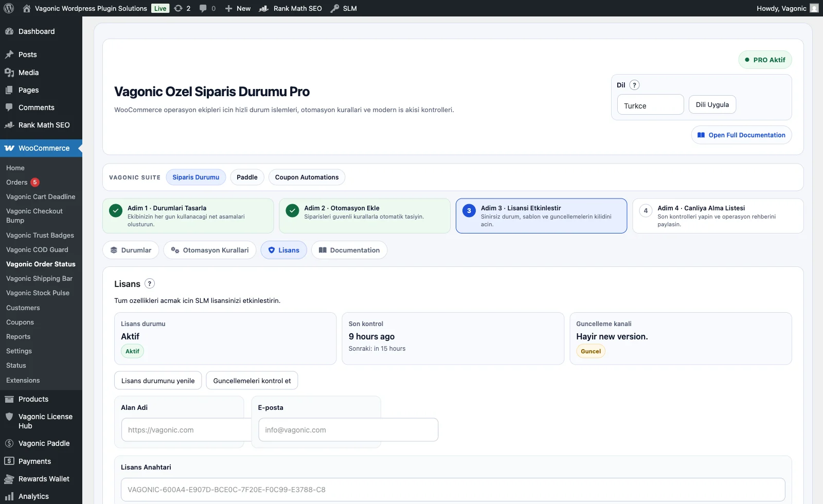Click the Analytics bar chart icon
This screenshot has height=504, width=823.
coord(9,496)
